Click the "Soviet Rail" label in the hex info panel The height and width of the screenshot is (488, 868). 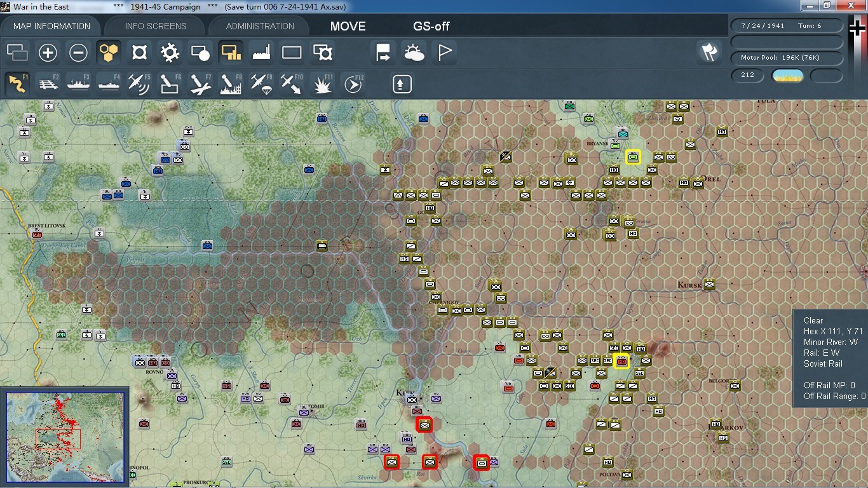823,363
